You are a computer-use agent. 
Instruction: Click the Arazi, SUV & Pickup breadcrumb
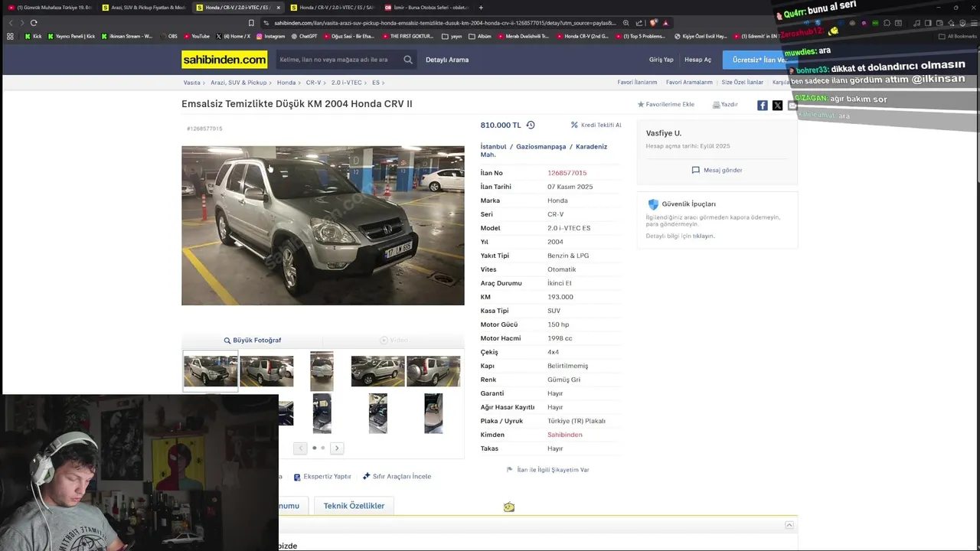pos(239,83)
